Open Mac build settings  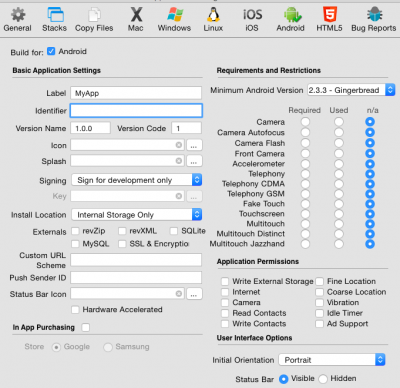tap(136, 19)
